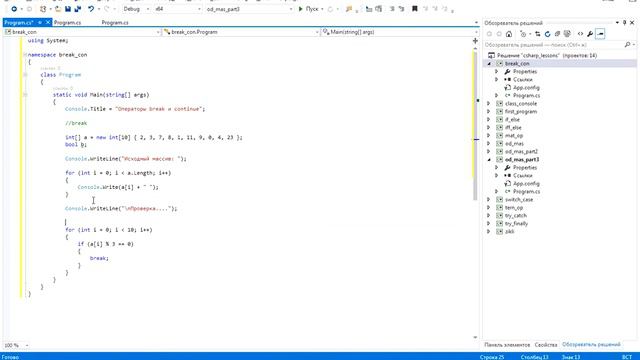Viewport: 640px width, 360px height.
Task: Click the redo toolbar icon
Action: point(107,9)
